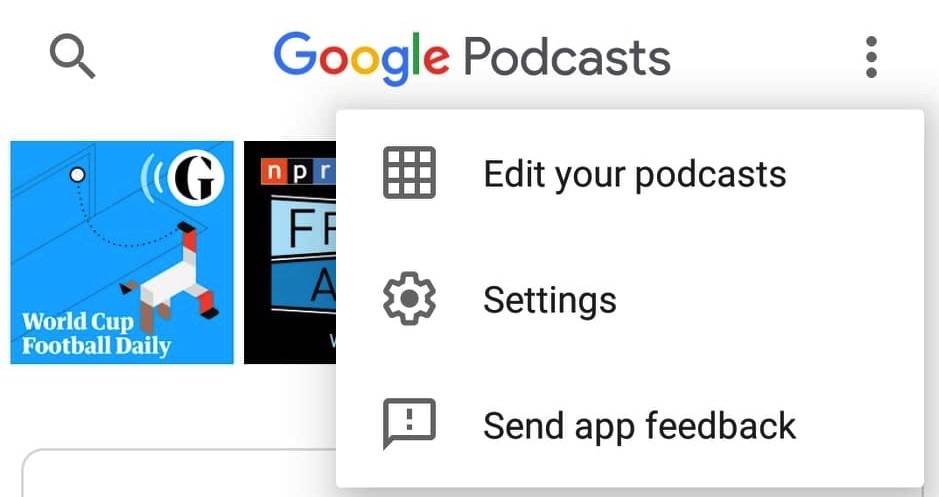
Task: Click the grid icon beside Edit your podcasts
Action: pos(409,172)
